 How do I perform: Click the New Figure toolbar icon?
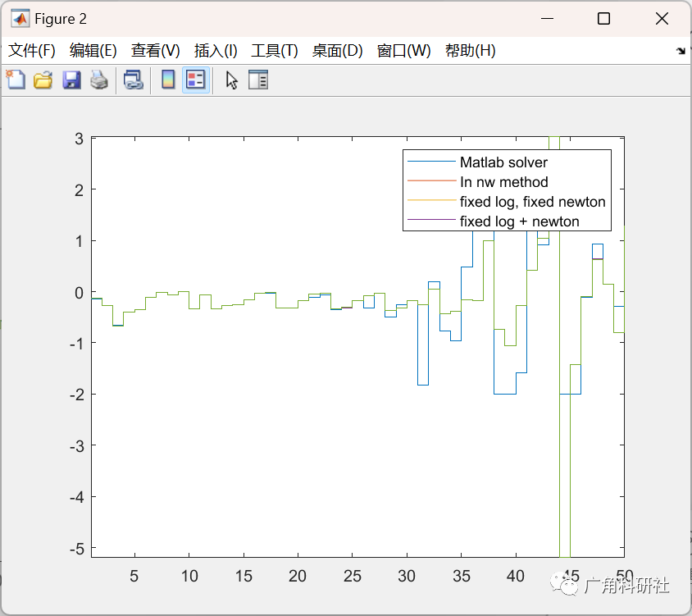16,80
